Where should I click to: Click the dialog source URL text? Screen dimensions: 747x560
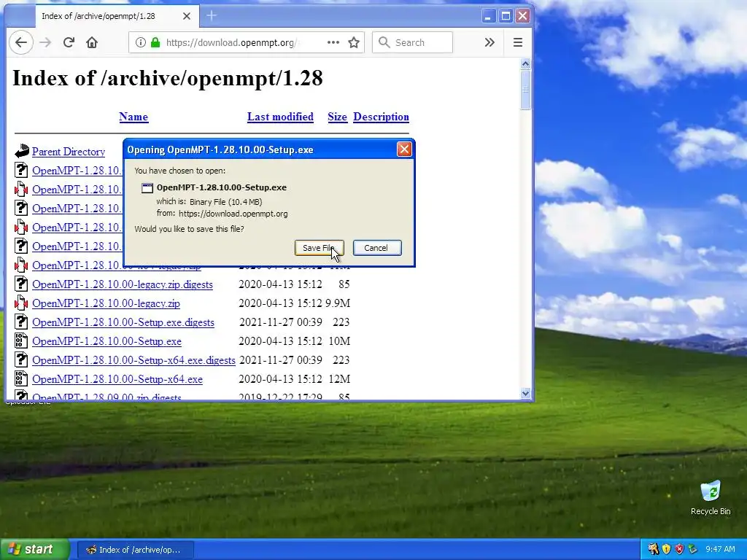click(233, 214)
